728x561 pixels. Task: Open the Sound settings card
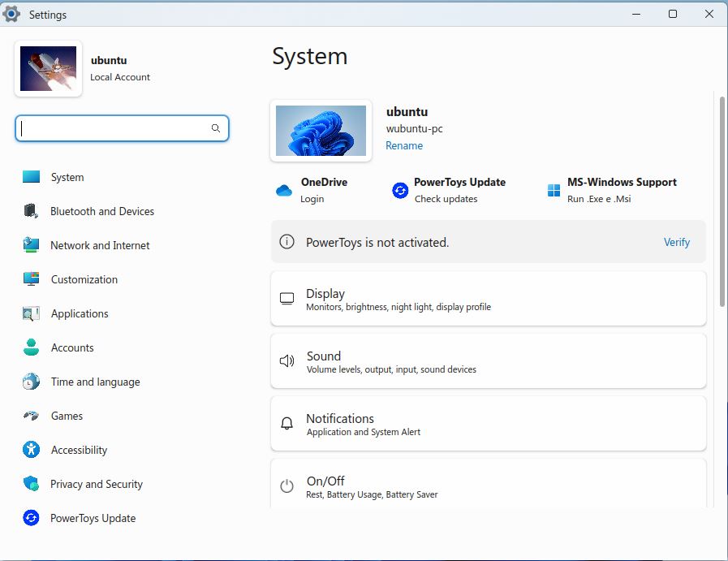[488, 361]
